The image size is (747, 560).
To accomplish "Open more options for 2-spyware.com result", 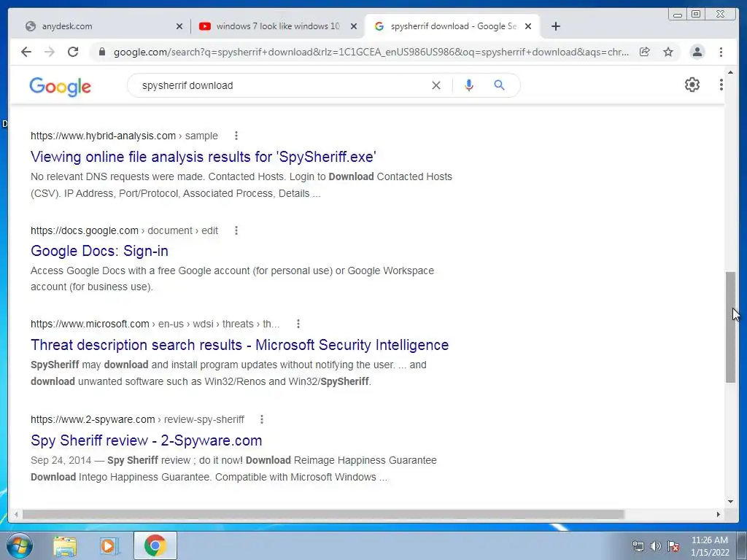I will (262, 419).
